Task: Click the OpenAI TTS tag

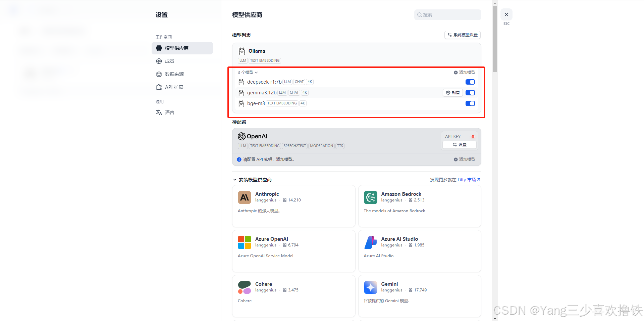Action: (340, 146)
